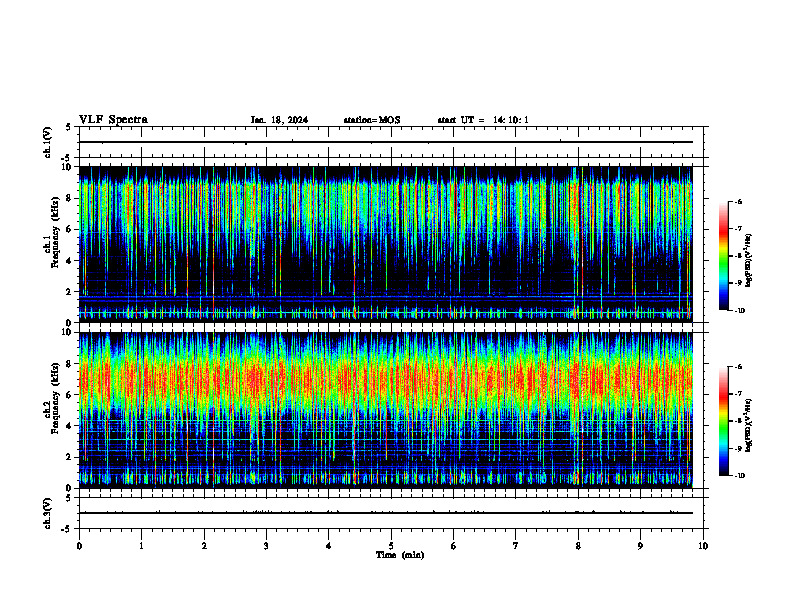Click the "10" kHz tick on ch.2 frequency axis
792x612 pixels.
tap(68, 332)
